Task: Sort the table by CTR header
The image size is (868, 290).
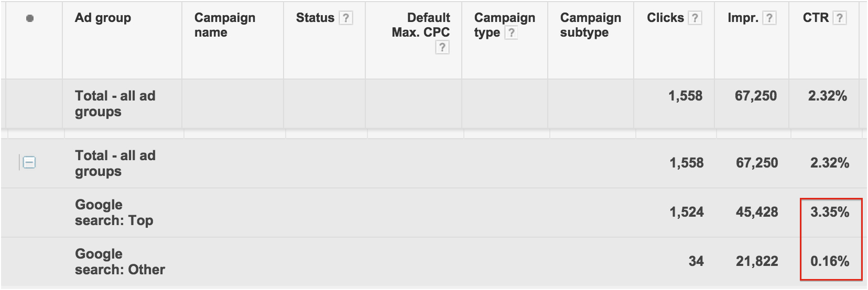Action: (x=816, y=18)
